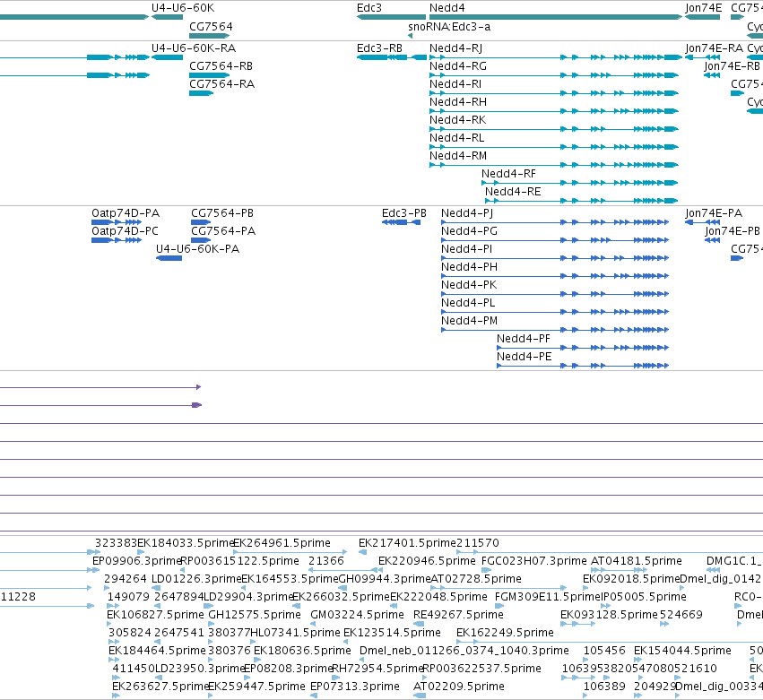Click protein Nedd4-PI
The width and height of the screenshot is (763, 700).
click(555, 258)
